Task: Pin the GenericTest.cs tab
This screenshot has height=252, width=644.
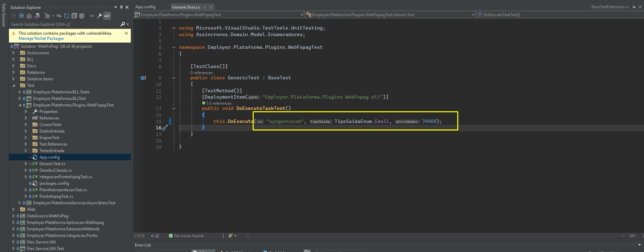Action: pyautogui.click(x=205, y=7)
